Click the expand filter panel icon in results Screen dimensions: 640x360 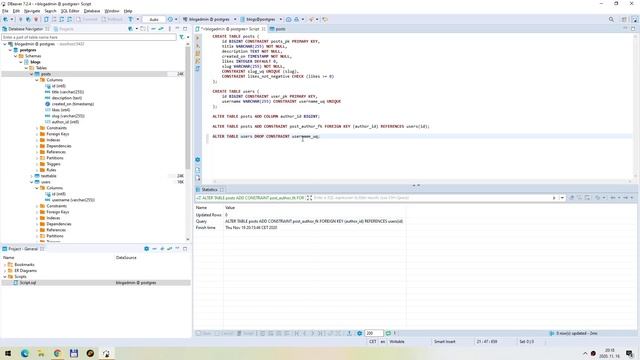pyautogui.click(x=309, y=198)
